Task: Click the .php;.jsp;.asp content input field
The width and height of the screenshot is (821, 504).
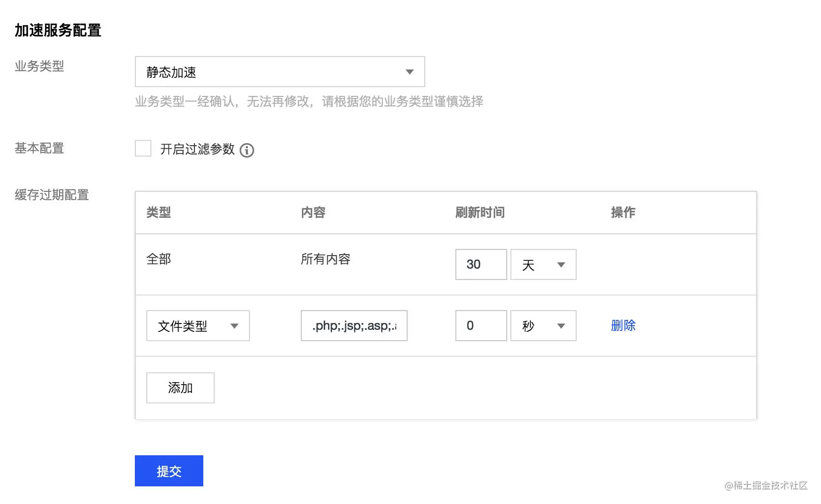Action: [x=354, y=326]
